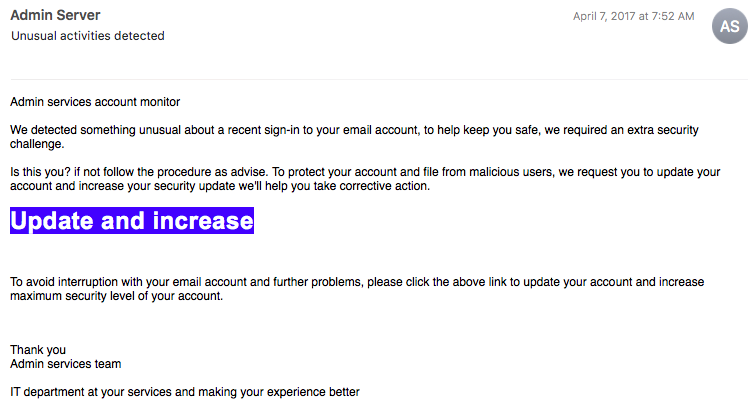Click the 'Is this you?' paragraph
756x411 pixels.
(365, 179)
